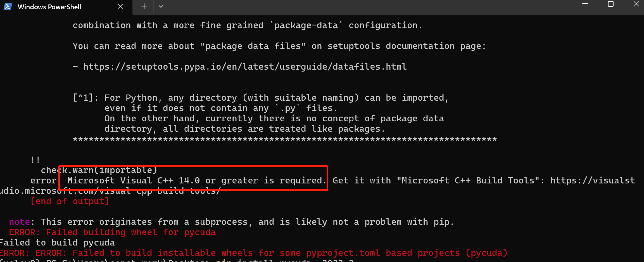
Task: Maximize the terminal window
Action: (611, 4)
